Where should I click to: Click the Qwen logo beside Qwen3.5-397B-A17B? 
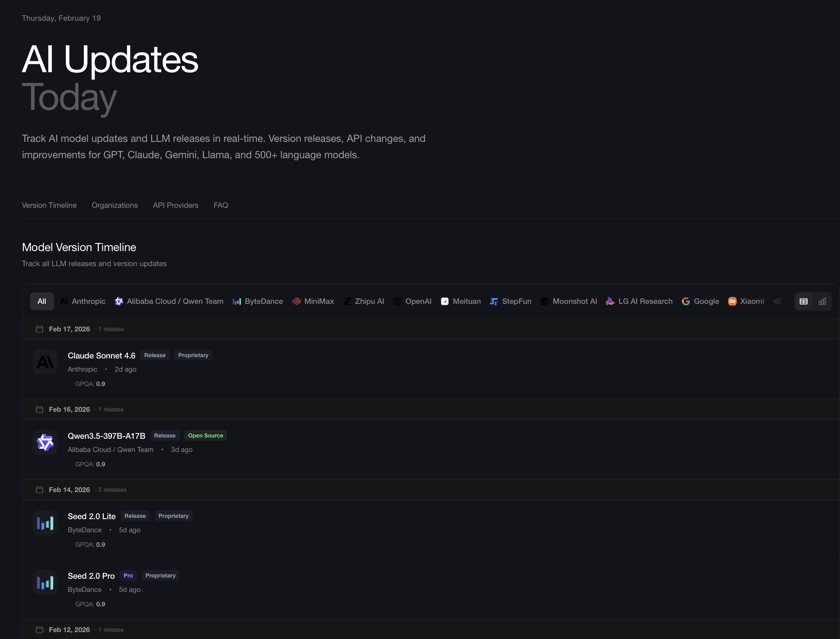(x=45, y=442)
